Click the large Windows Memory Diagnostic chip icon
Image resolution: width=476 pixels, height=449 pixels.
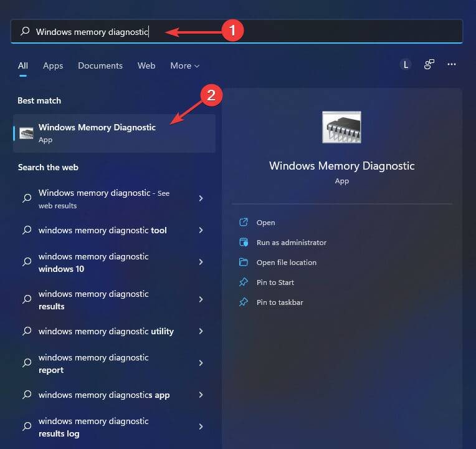[x=341, y=127]
